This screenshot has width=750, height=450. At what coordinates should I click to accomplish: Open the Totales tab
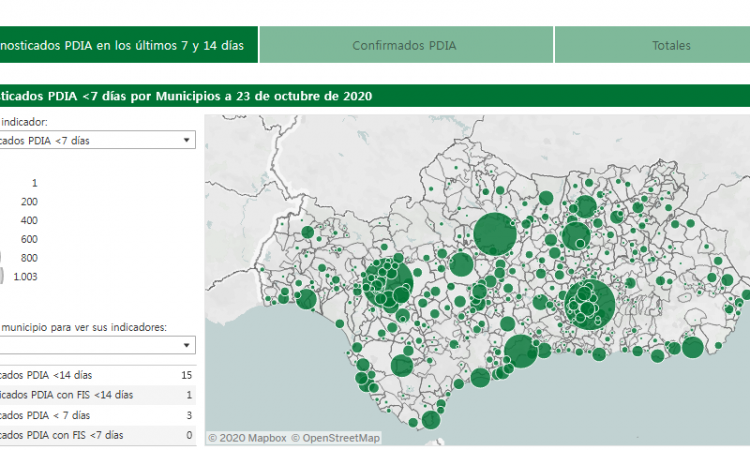click(671, 46)
